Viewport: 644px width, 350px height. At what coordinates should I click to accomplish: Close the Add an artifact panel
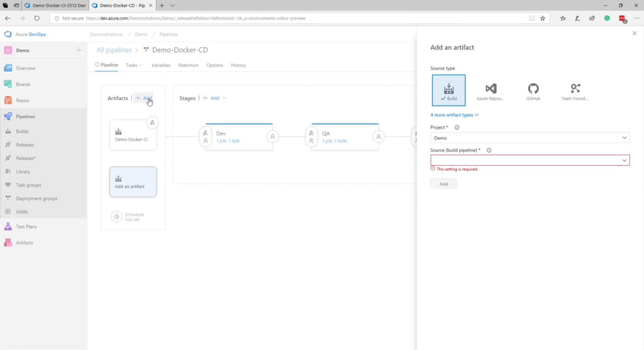click(x=634, y=33)
